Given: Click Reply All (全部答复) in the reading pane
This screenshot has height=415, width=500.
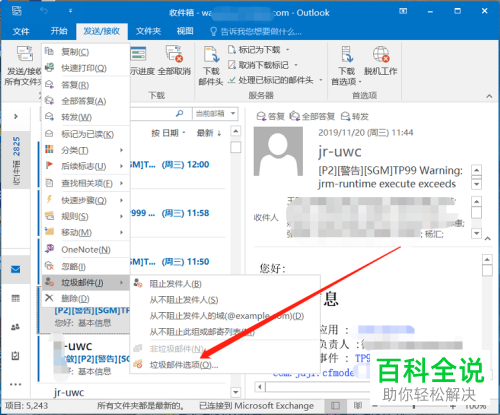Looking at the screenshot, I should [x=312, y=116].
